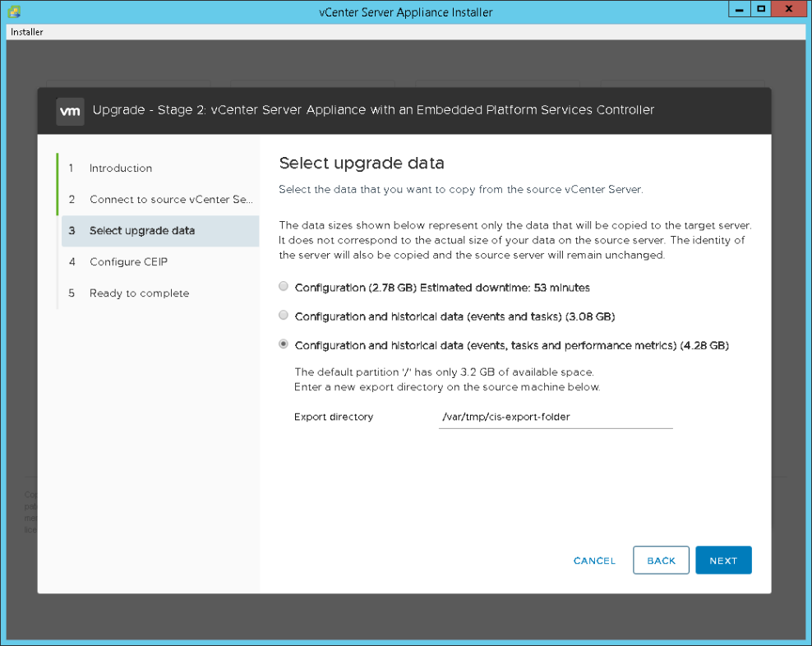Screen dimensions: 812x646
Task: Proceed with the NEXT button
Action: pos(723,560)
